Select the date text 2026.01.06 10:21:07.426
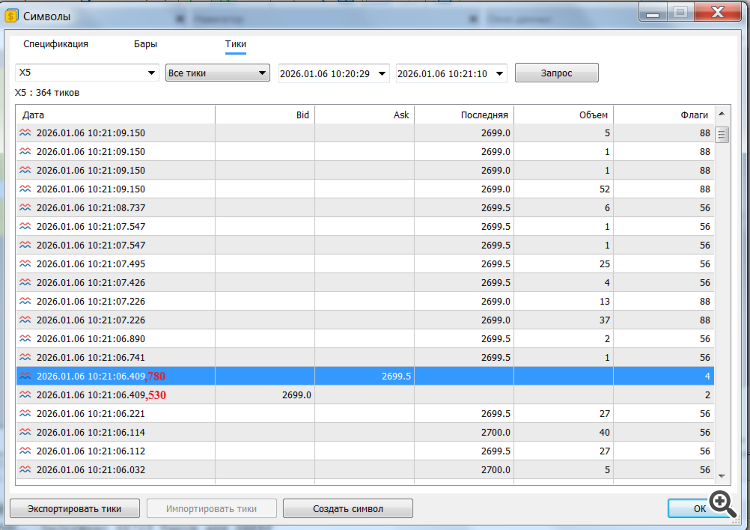 click(91, 283)
